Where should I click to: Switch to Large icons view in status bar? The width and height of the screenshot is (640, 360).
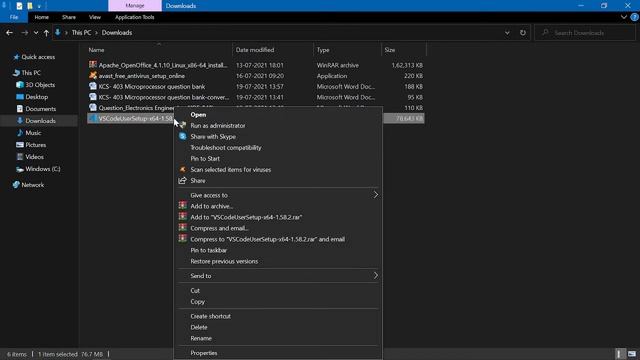pyautogui.click(x=632, y=354)
